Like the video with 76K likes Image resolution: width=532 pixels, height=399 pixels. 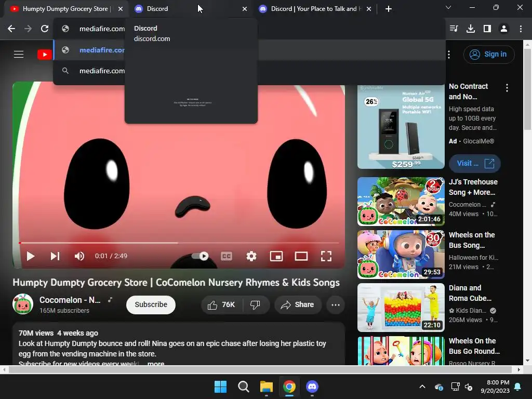[221, 304]
